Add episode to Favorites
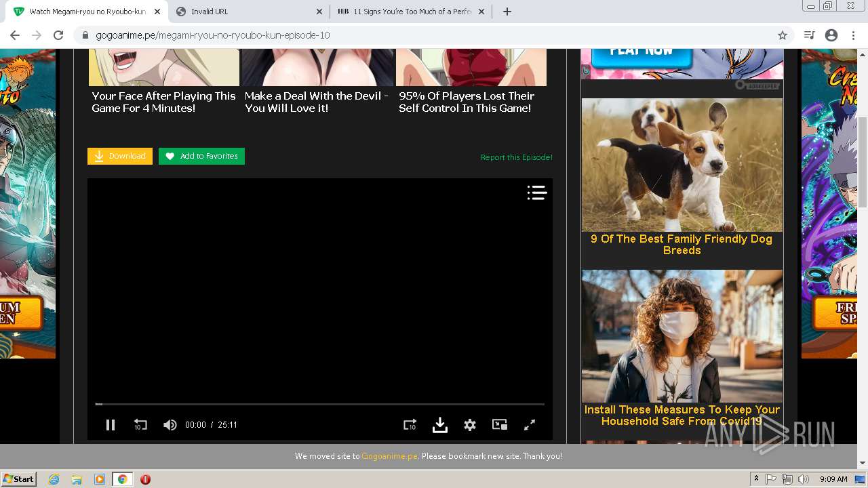Image resolution: width=868 pixels, height=488 pixels. 201,156
